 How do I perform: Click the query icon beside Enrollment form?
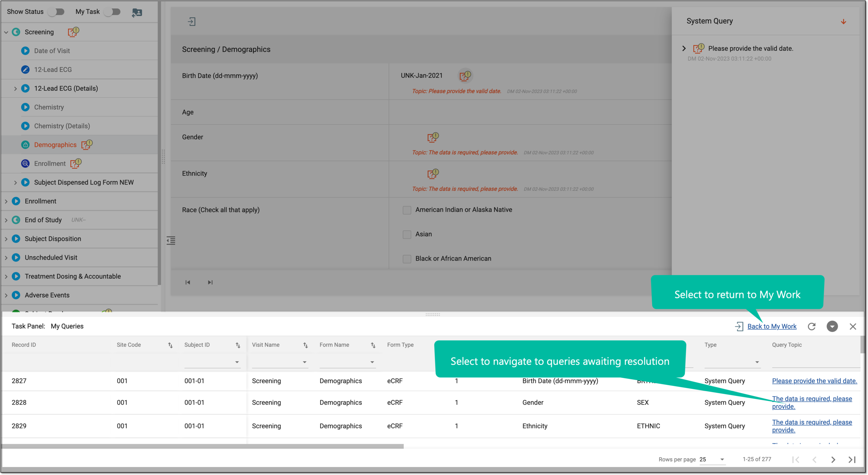[x=76, y=163]
